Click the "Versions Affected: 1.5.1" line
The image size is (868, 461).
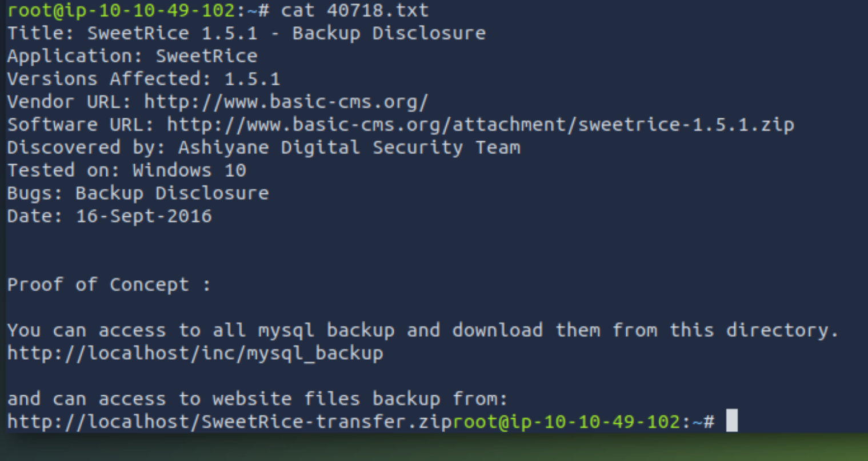point(143,79)
